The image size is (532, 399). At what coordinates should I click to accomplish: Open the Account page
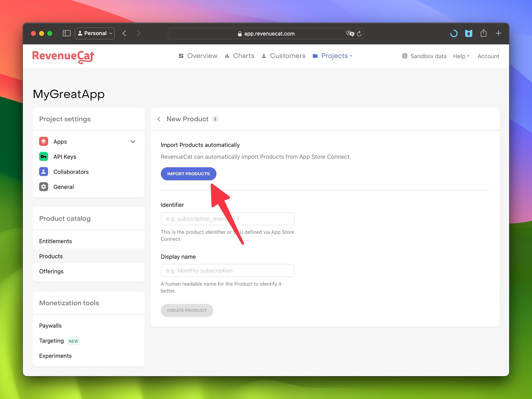click(488, 56)
